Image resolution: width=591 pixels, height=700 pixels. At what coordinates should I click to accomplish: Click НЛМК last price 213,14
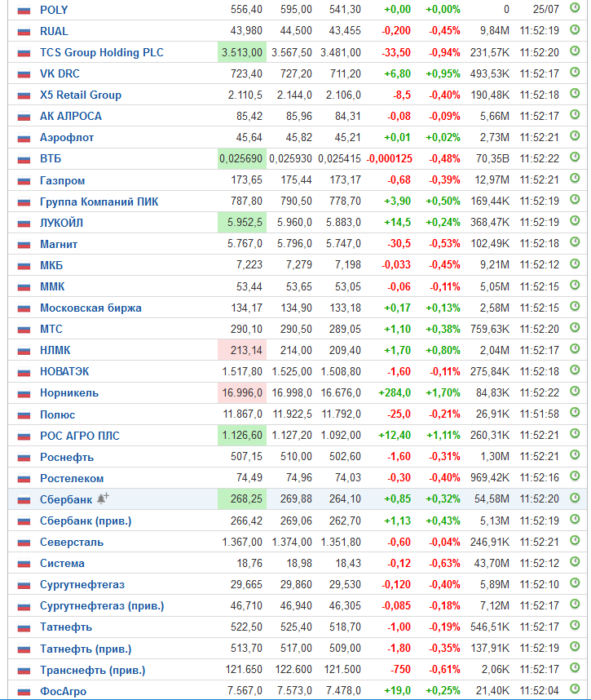(x=242, y=351)
